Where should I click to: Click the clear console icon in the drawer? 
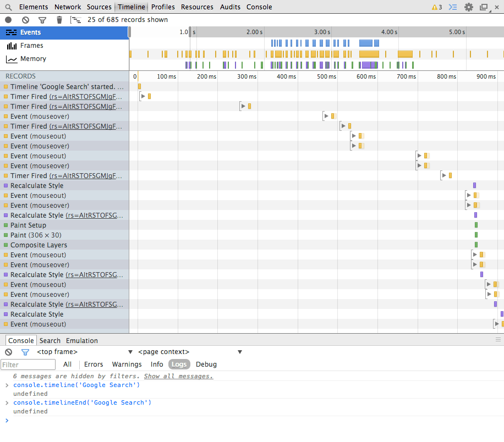(8, 352)
